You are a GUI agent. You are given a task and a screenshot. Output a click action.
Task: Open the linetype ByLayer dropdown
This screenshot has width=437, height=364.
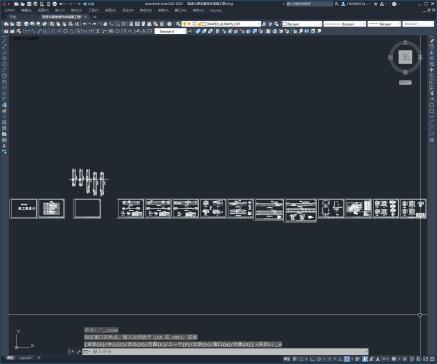345,24
